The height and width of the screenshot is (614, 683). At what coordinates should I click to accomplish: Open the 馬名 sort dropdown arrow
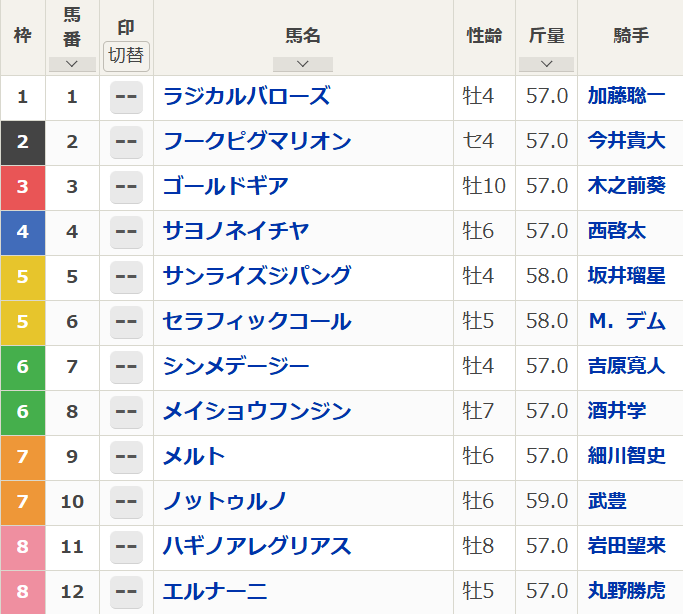point(303,64)
